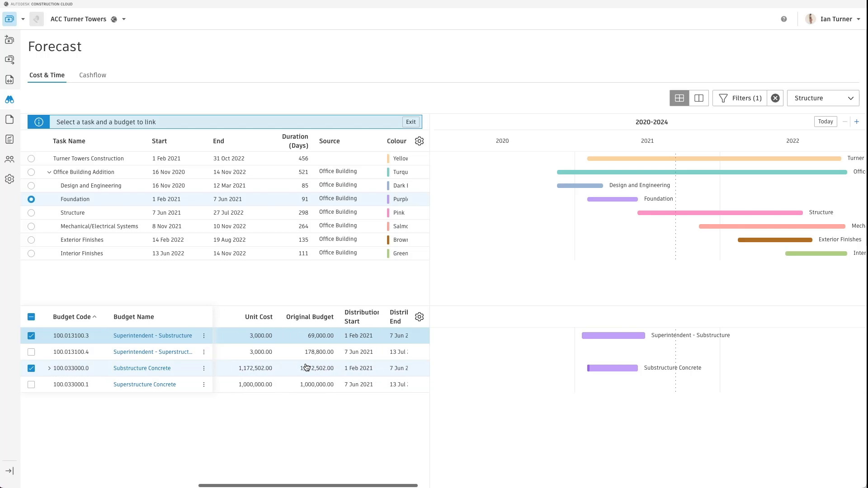
Task: Switch to split column view icon
Action: tap(699, 98)
